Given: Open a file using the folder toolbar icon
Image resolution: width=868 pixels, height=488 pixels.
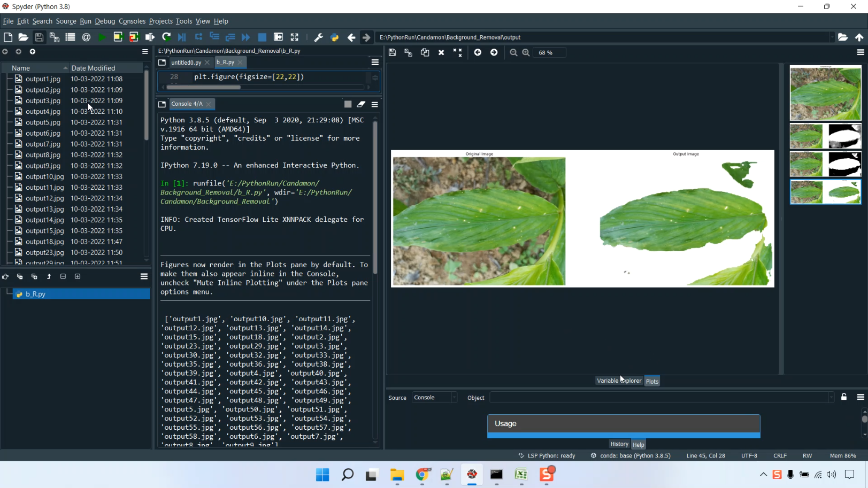Looking at the screenshot, I should 23,37.
